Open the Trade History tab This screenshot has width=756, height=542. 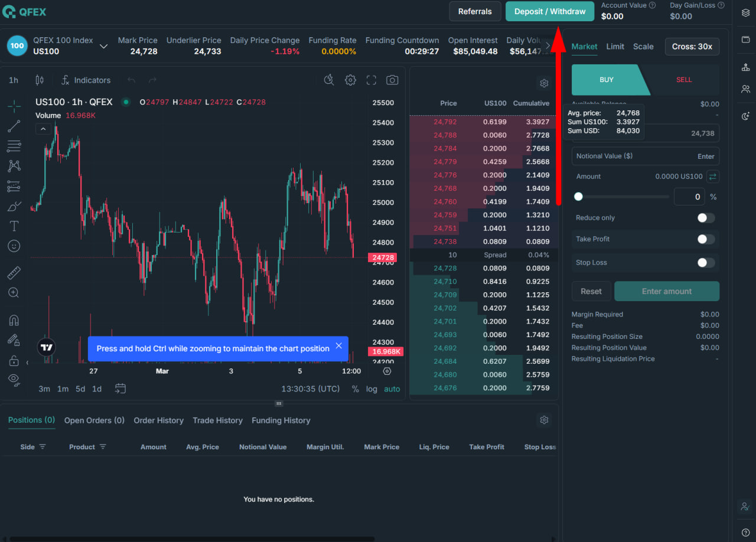click(x=217, y=420)
